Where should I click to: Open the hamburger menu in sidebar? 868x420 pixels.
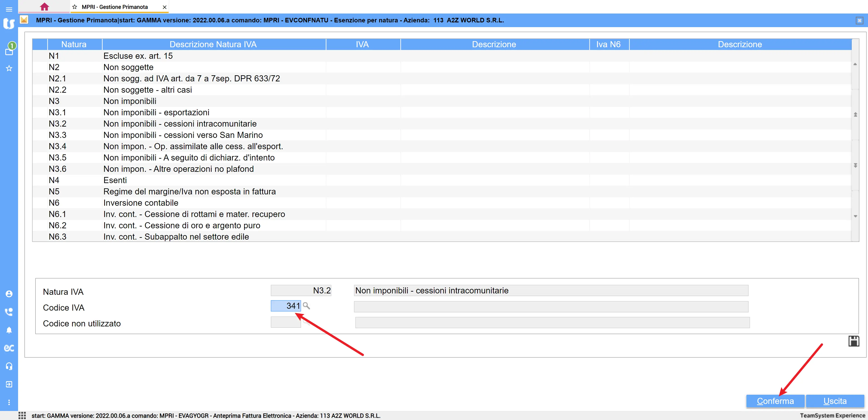click(x=9, y=9)
